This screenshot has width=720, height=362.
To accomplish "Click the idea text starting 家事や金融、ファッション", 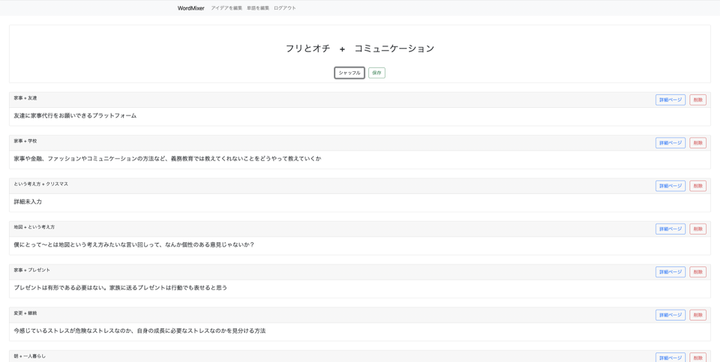I will coord(168,159).
